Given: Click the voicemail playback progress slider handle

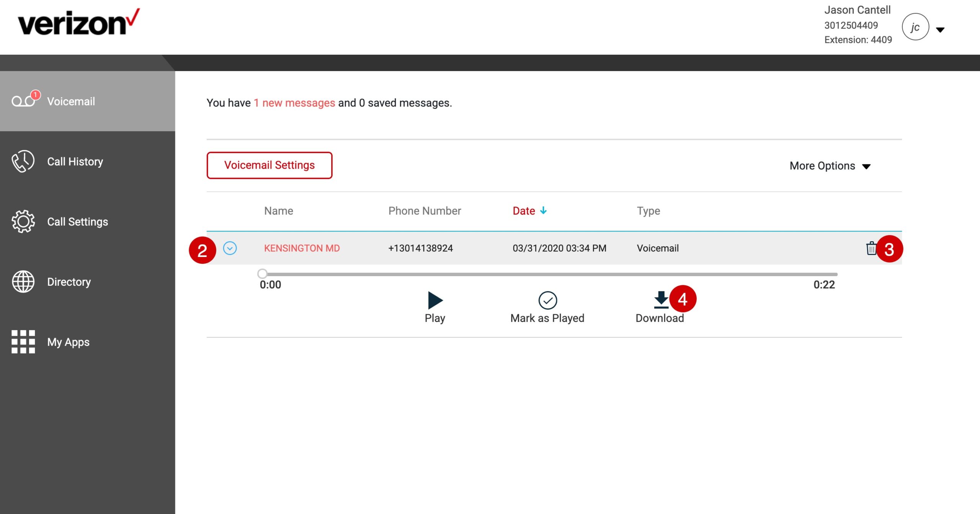Looking at the screenshot, I should click(x=262, y=274).
